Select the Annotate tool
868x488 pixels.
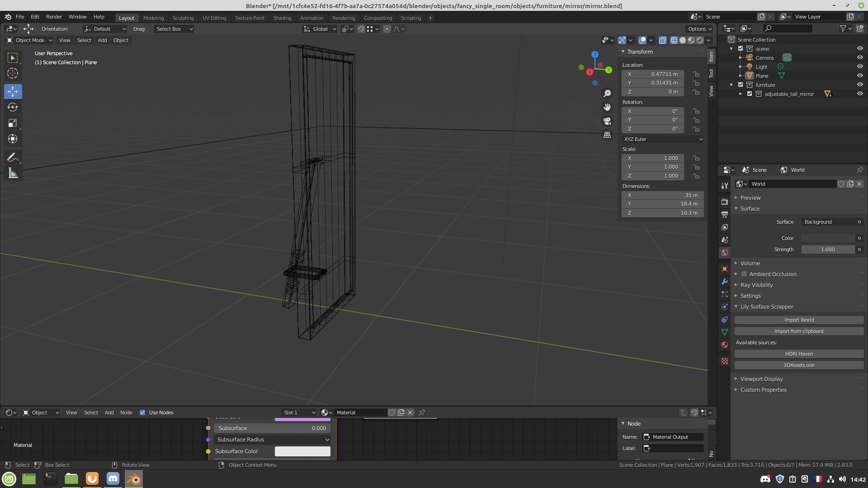[x=13, y=157]
